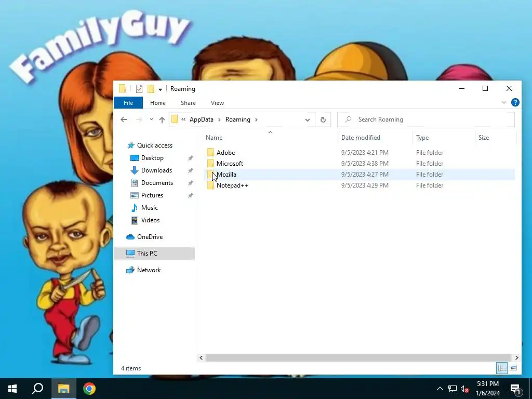Click Adobe date 9/5/2023 4:21 PM
The width and height of the screenshot is (532, 399).
pos(365,153)
